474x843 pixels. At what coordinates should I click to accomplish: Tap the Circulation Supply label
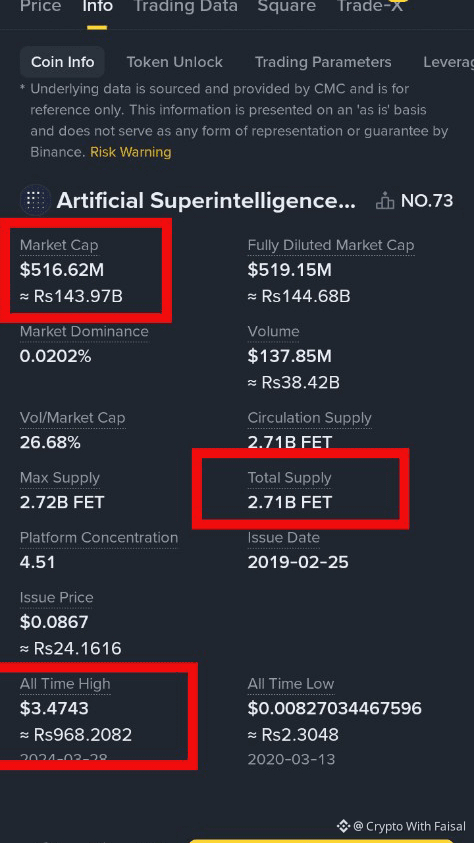coord(310,418)
